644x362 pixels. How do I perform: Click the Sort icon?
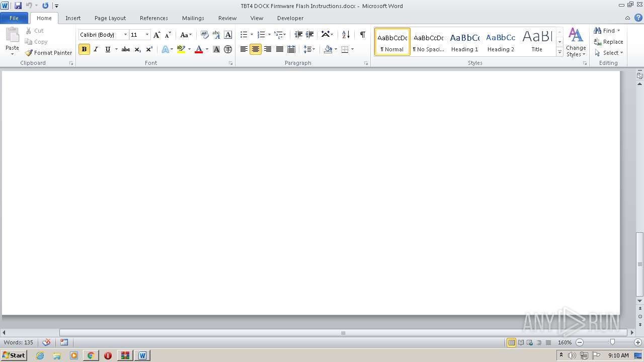(346, 35)
